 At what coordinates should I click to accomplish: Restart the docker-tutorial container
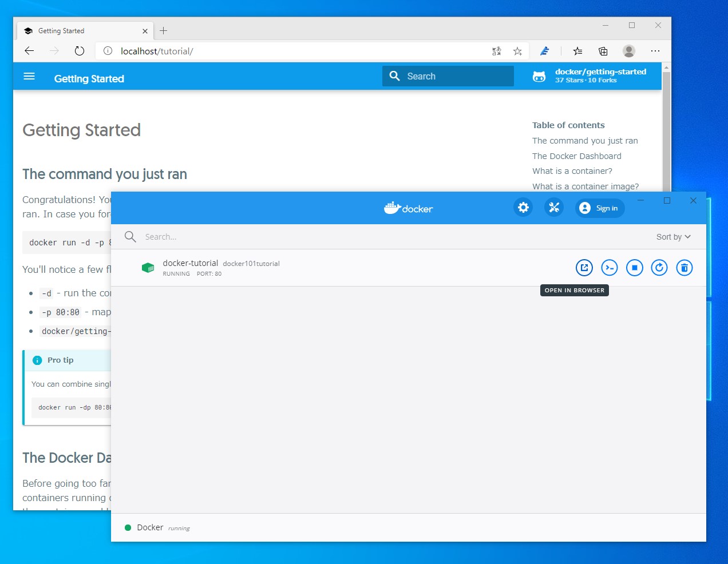pos(659,268)
